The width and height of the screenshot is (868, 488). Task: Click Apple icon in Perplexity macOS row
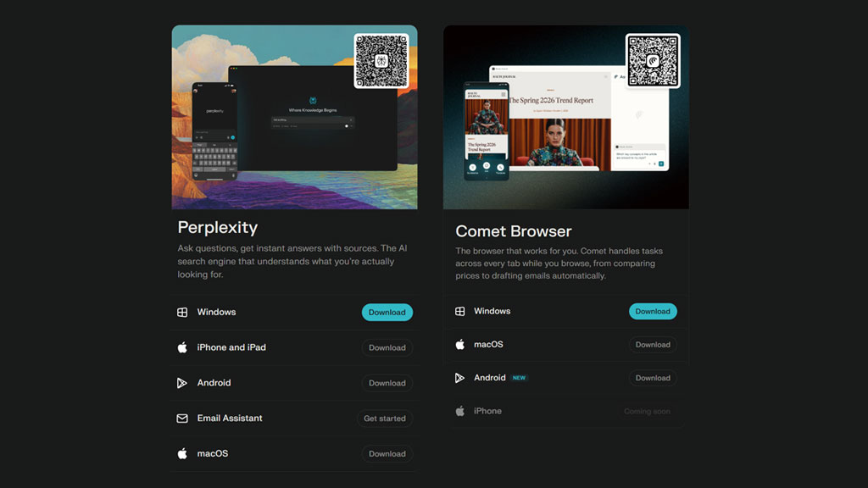pos(182,454)
